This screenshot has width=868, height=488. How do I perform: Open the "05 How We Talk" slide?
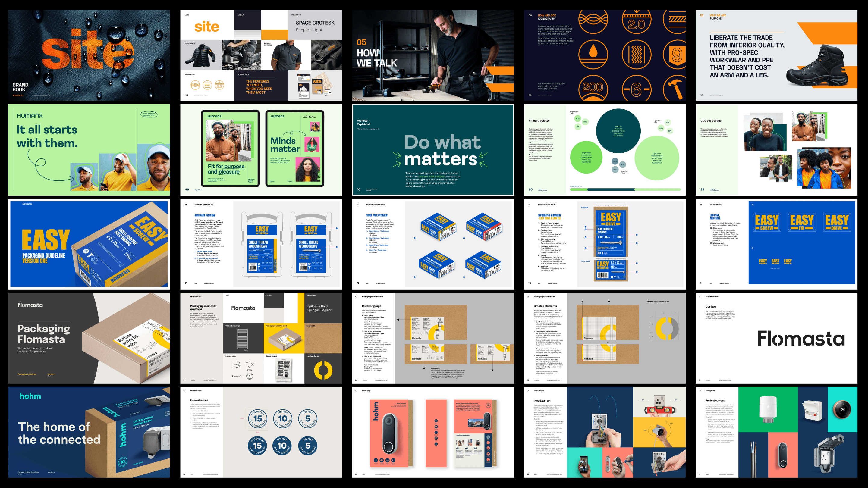click(x=433, y=55)
